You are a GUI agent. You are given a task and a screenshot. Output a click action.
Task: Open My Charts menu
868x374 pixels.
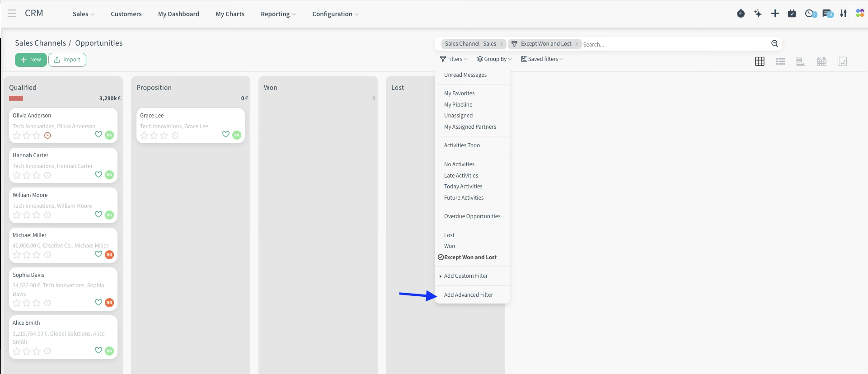[x=230, y=14]
